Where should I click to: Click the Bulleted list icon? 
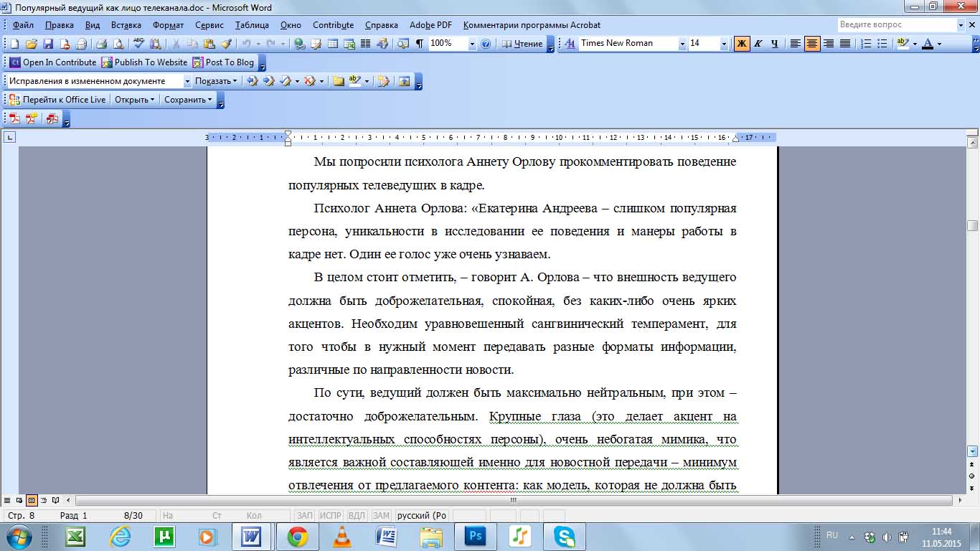click(x=882, y=44)
